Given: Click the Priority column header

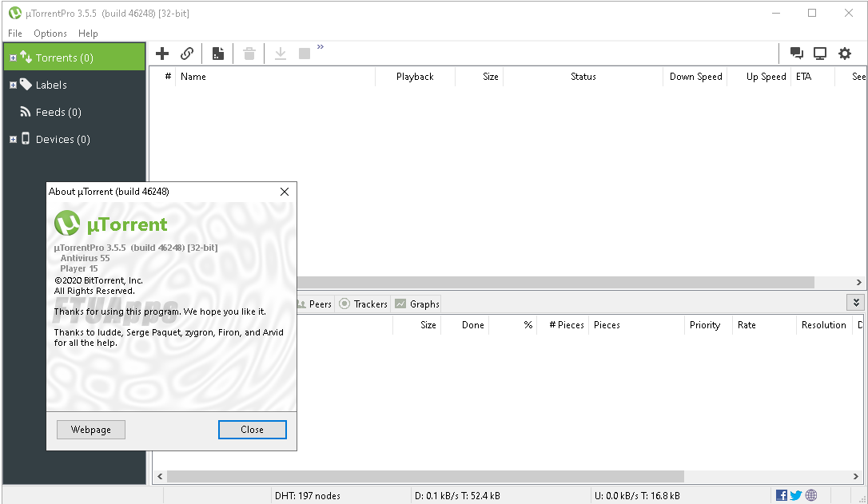Looking at the screenshot, I should tap(709, 325).
